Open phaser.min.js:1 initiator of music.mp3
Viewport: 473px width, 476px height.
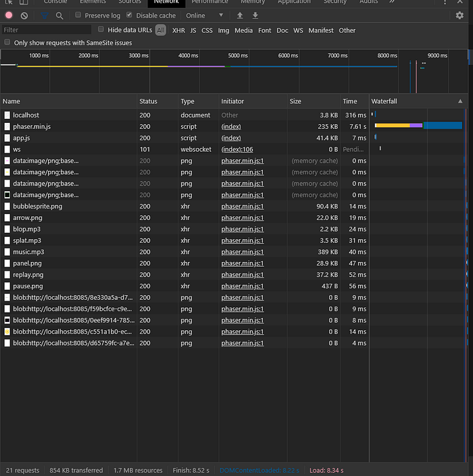coord(243,252)
